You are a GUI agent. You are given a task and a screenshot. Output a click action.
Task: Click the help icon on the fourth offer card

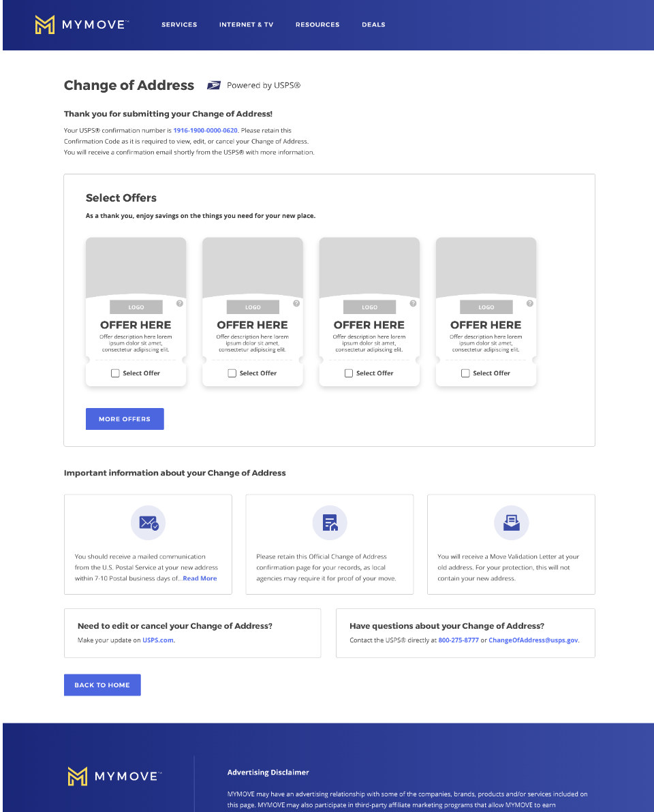[x=530, y=303]
